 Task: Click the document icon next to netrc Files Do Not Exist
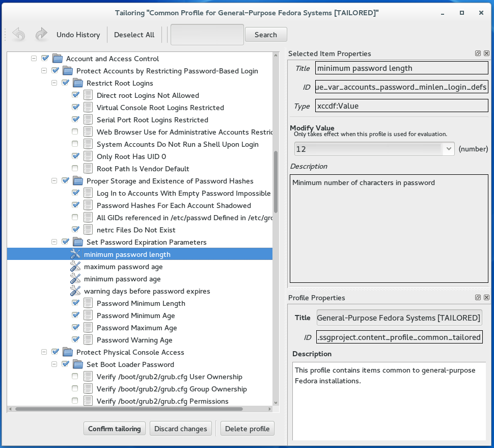coord(88,230)
